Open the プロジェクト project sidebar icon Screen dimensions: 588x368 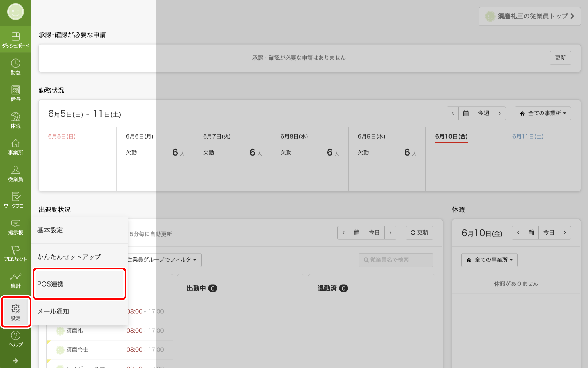16,254
